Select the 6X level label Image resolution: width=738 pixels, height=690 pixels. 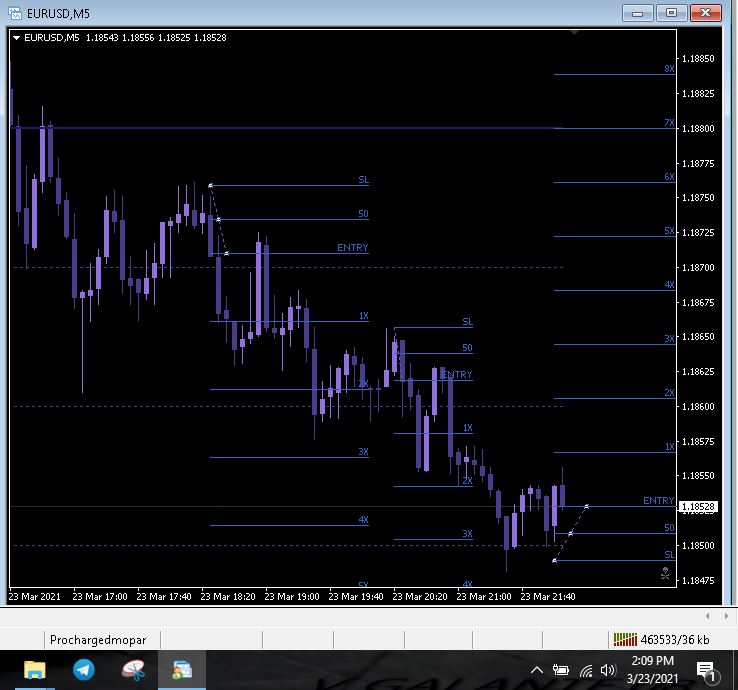click(669, 177)
